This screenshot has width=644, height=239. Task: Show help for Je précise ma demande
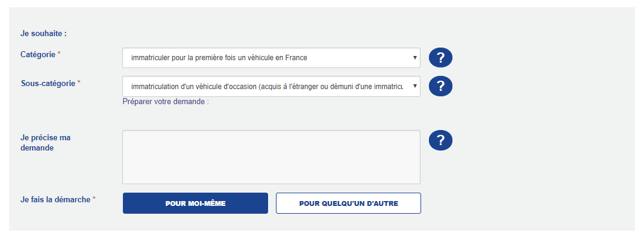440,140
